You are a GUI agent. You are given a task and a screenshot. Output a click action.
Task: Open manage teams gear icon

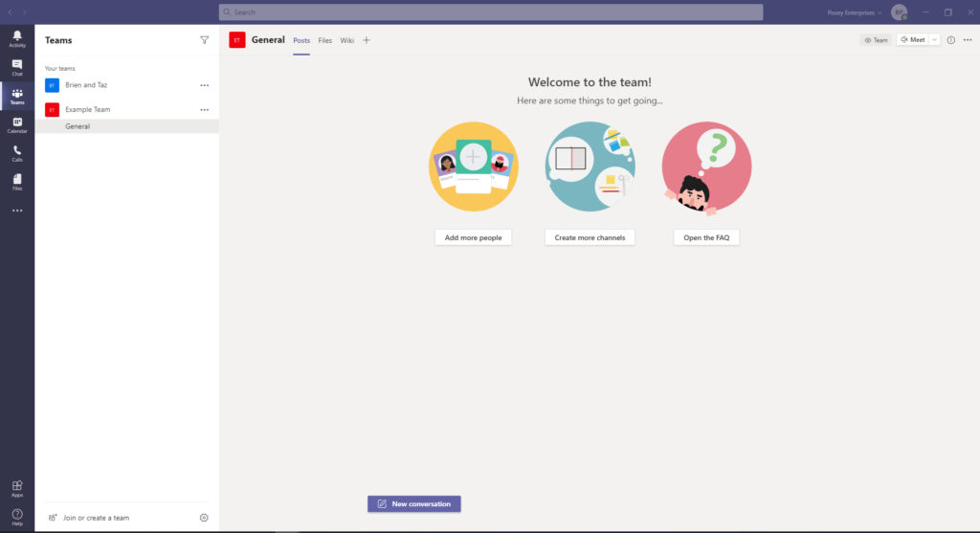(x=204, y=518)
